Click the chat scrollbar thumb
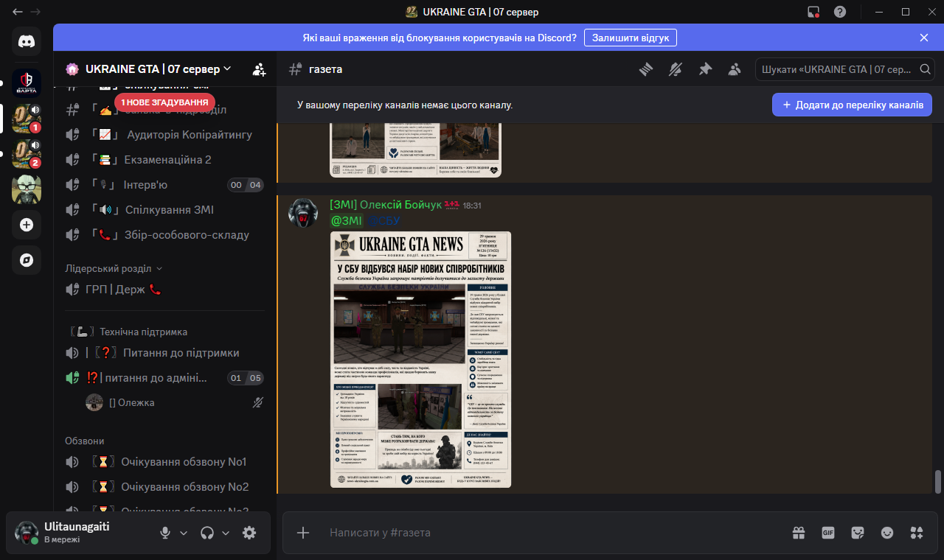Screen dimensions: 944x560 pos(938,482)
